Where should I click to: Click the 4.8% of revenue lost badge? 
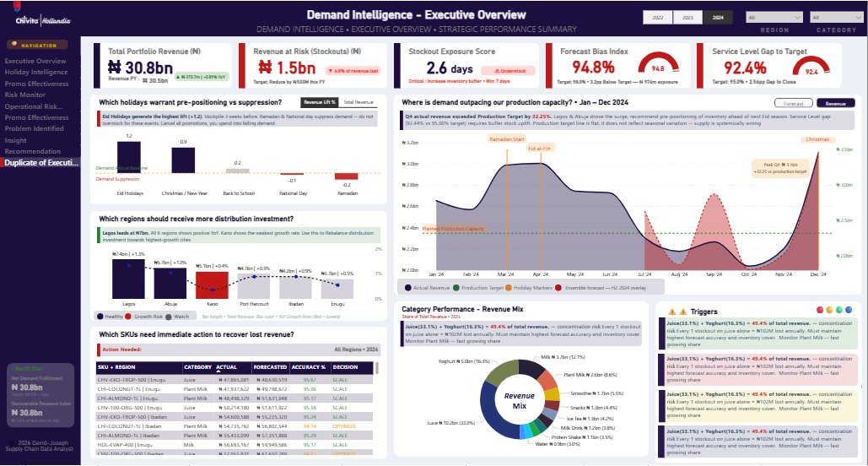353,71
